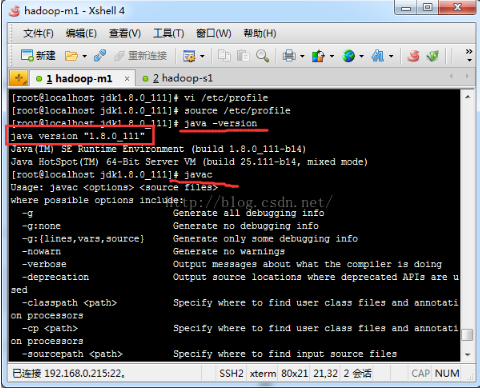Click the Open folder icon

[71, 56]
